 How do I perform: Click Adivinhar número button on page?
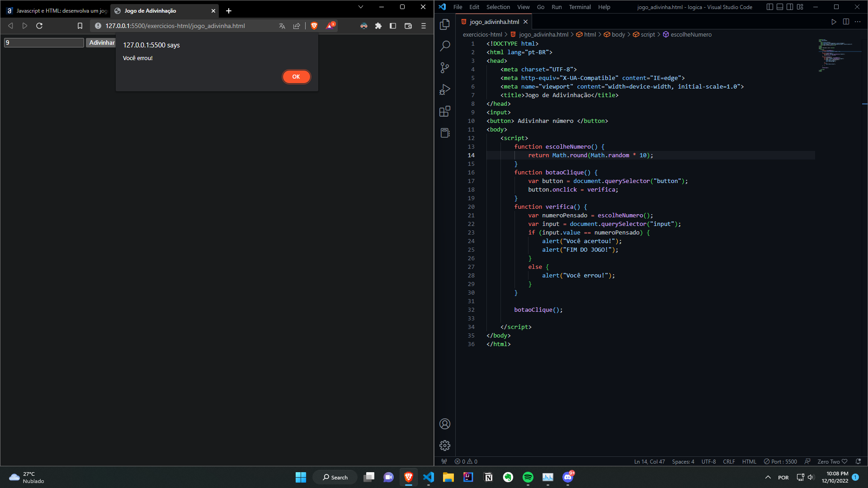point(101,42)
